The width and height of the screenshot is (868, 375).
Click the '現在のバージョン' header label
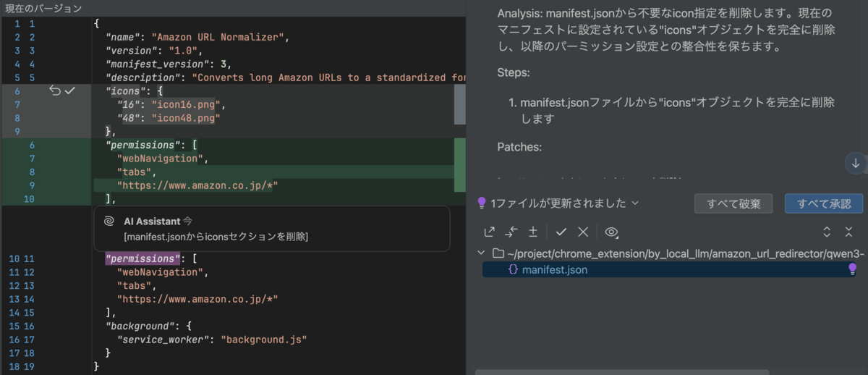pyautogui.click(x=43, y=8)
